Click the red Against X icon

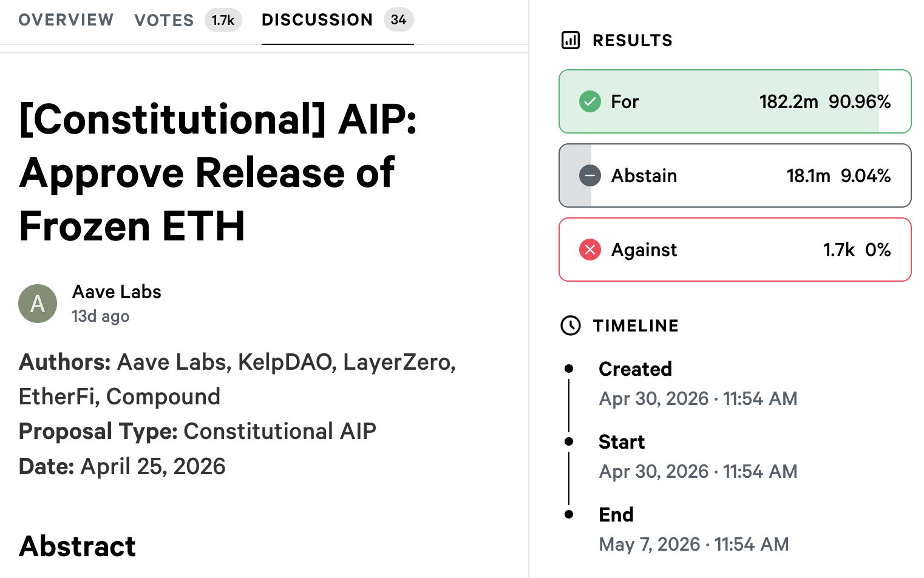590,250
